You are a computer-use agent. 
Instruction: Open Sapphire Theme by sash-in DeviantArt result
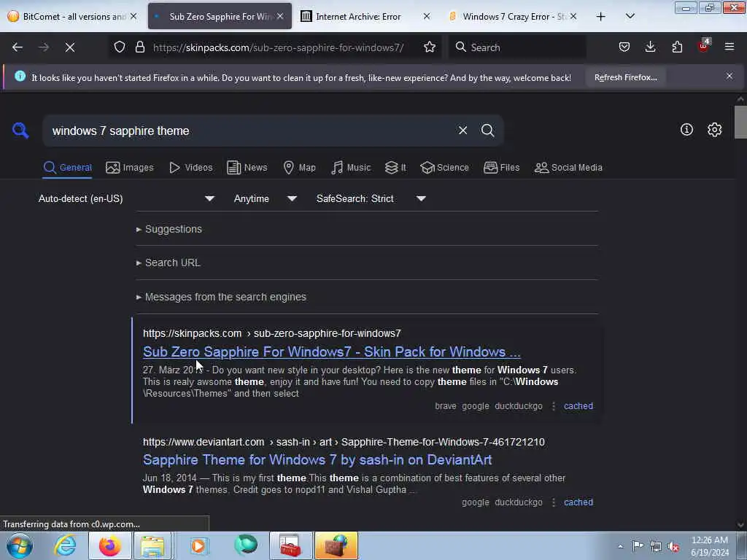point(317,460)
